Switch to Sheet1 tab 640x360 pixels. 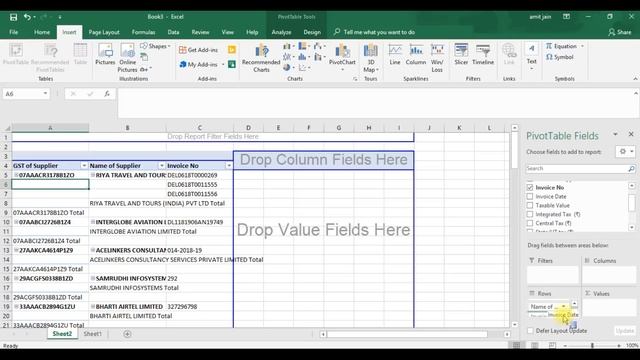click(x=92, y=334)
